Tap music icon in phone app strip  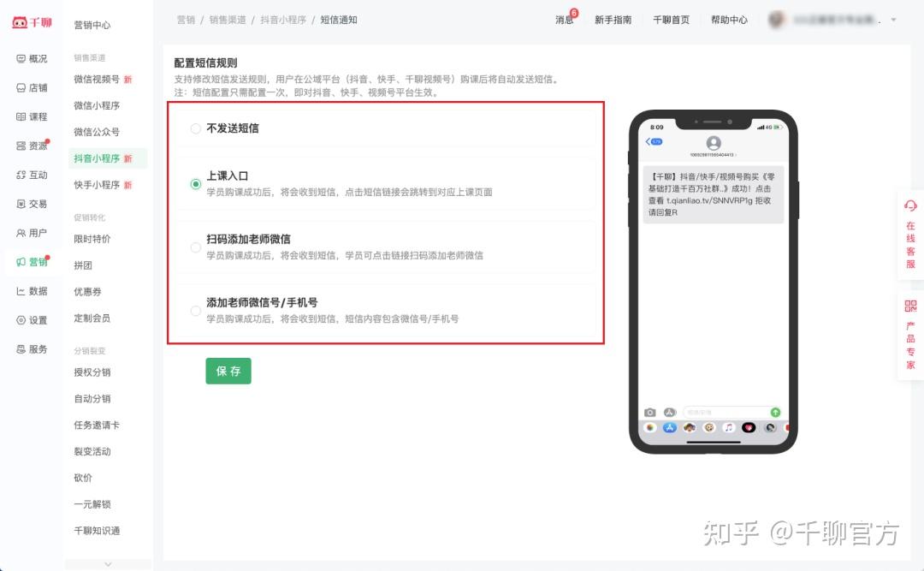tap(728, 428)
